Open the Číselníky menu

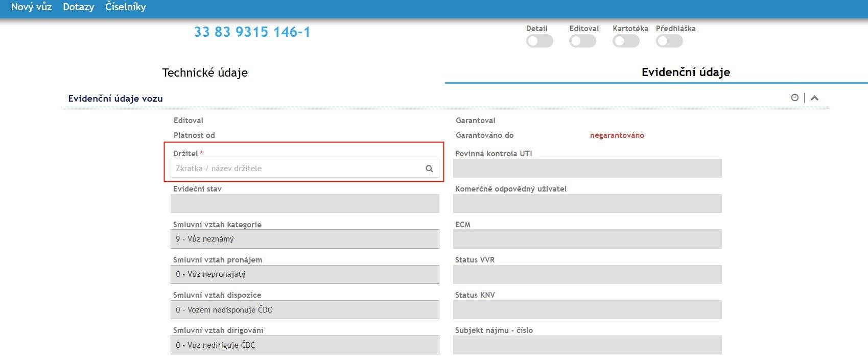pos(125,7)
